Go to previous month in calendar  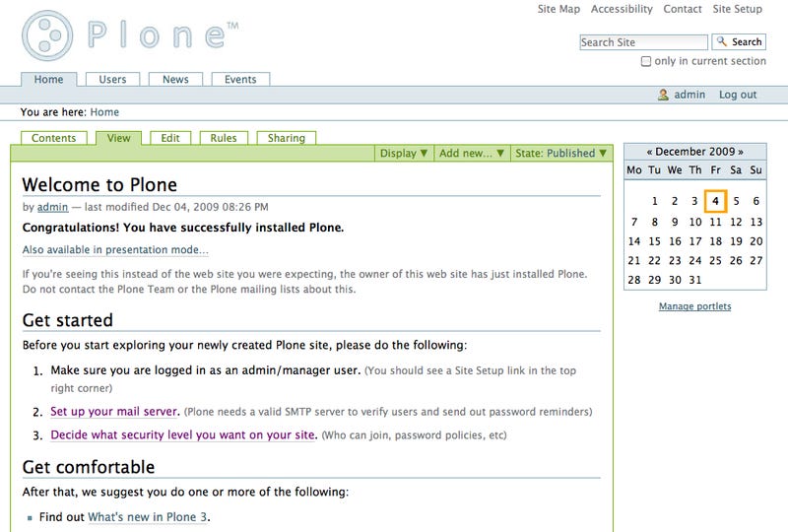(649, 152)
